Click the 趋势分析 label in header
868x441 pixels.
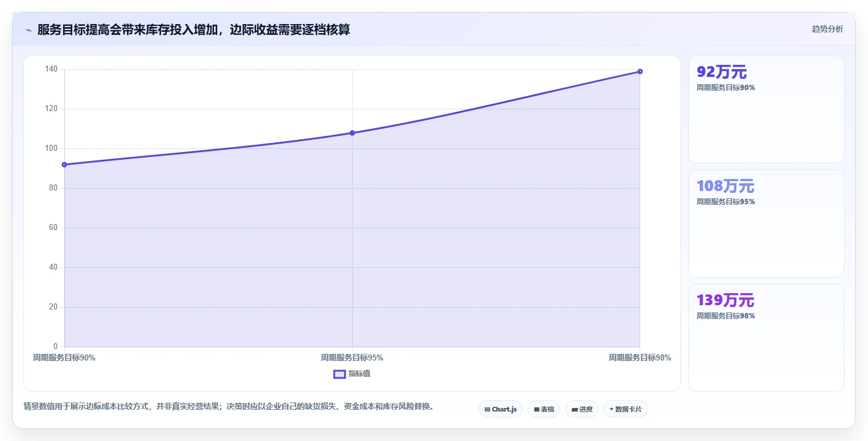click(x=827, y=29)
